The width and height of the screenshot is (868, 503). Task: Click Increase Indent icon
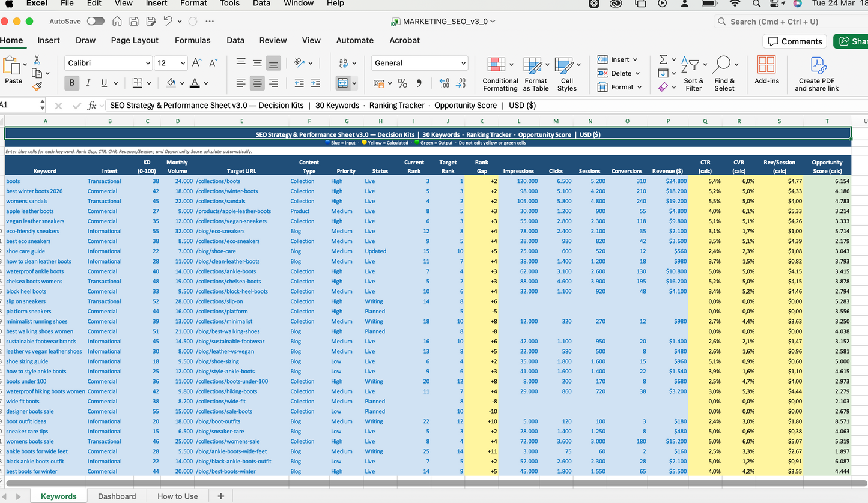[x=315, y=83]
